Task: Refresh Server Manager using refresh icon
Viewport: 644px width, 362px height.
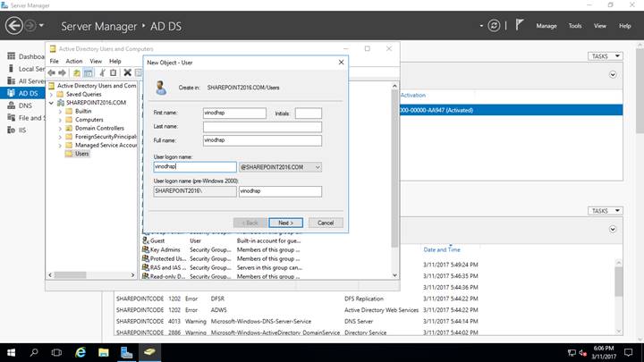Action: [494, 26]
